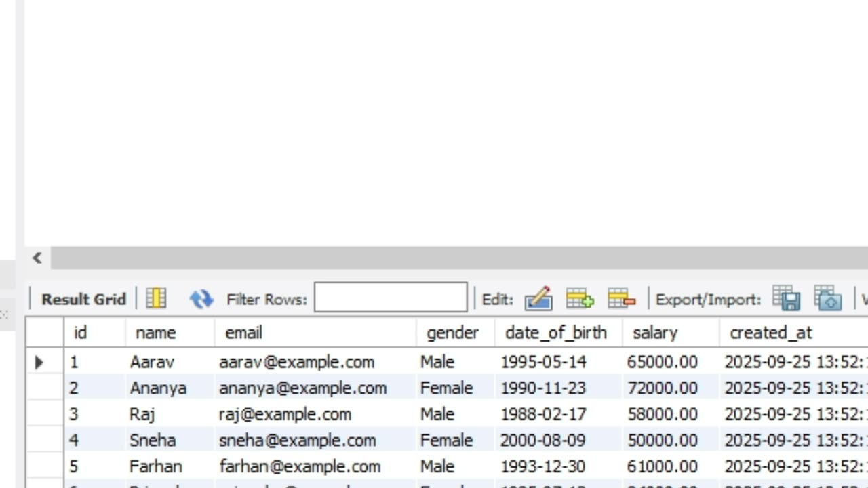The width and height of the screenshot is (868, 488).
Task: Click the raj@example.com email cell
Action: pos(315,414)
